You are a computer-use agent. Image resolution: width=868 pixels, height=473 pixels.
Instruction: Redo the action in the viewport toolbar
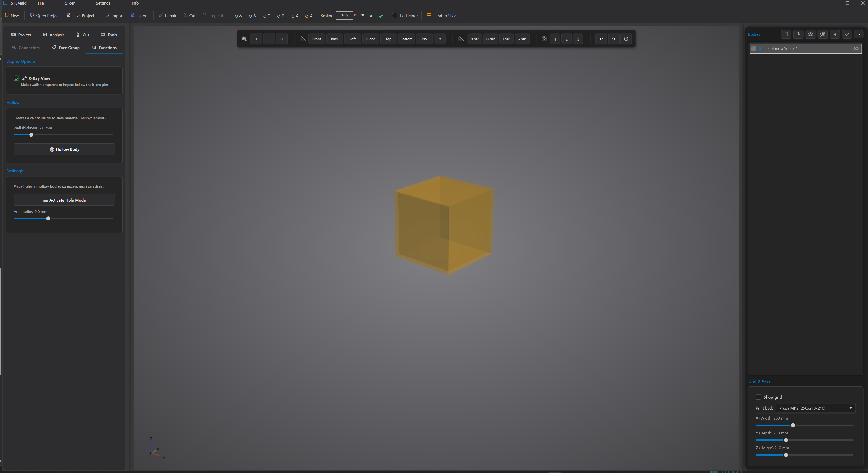pyautogui.click(x=614, y=39)
